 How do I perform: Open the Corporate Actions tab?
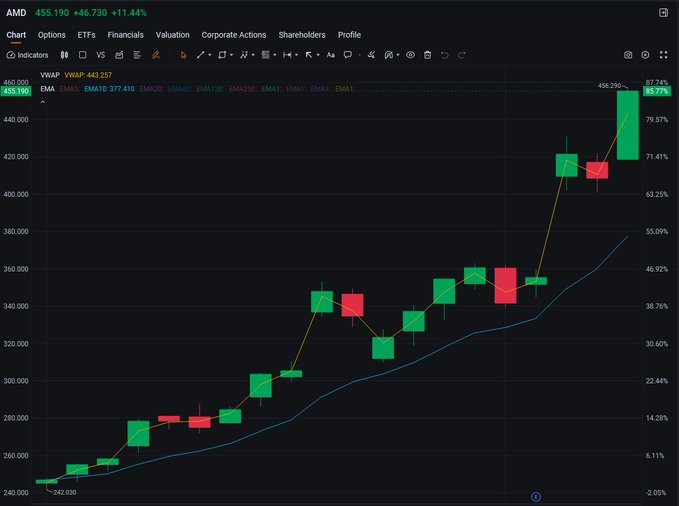[234, 35]
